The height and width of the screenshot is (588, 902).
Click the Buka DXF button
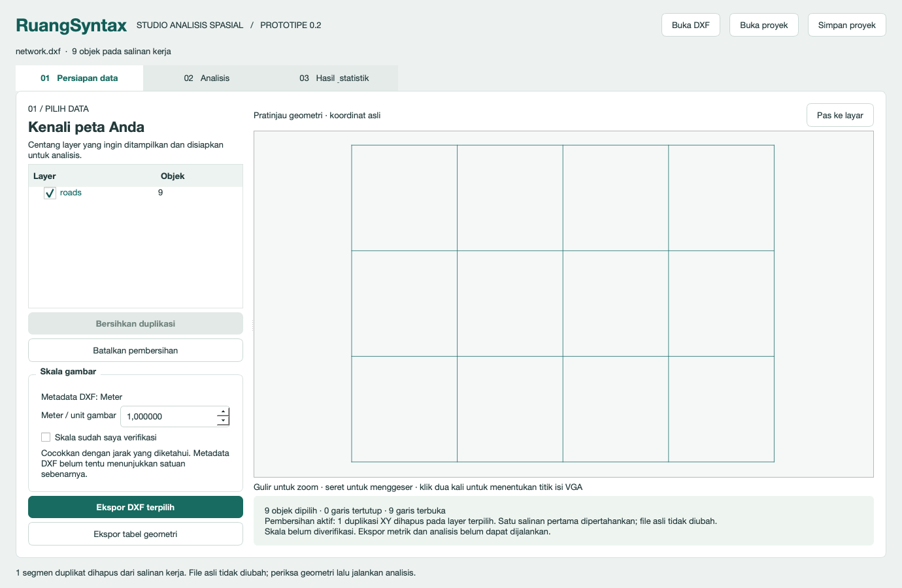click(691, 25)
